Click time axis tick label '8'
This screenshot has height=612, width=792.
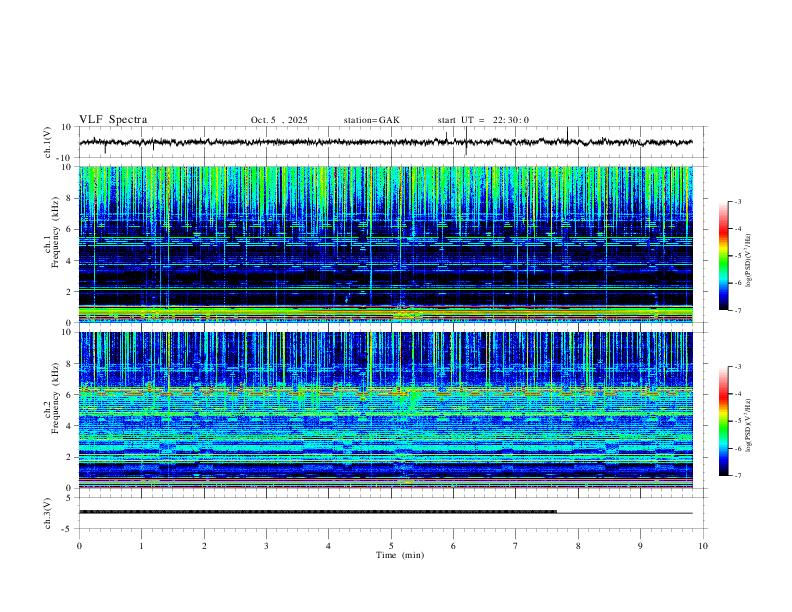pos(578,546)
